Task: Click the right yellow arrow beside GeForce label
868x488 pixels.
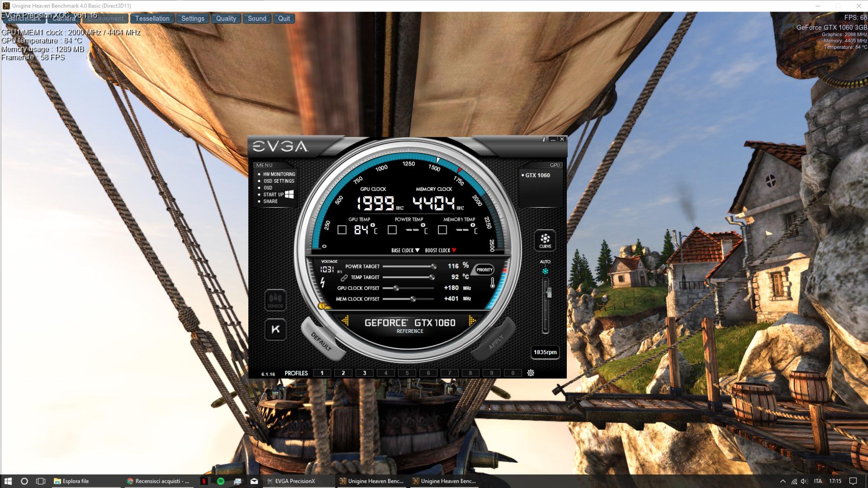Action: [472, 320]
